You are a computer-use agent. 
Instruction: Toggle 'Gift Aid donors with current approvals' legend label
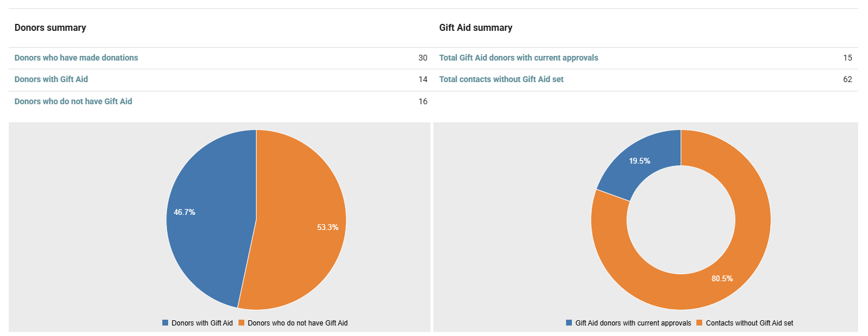coord(633,323)
